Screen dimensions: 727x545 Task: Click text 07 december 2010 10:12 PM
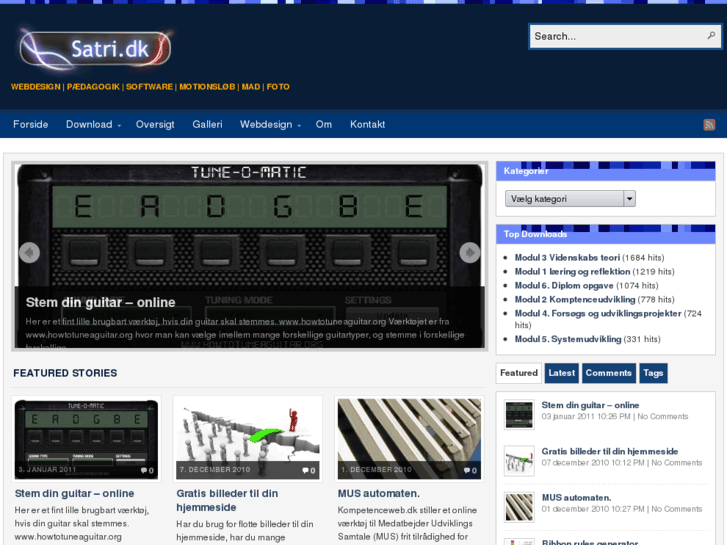(x=593, y=463)
